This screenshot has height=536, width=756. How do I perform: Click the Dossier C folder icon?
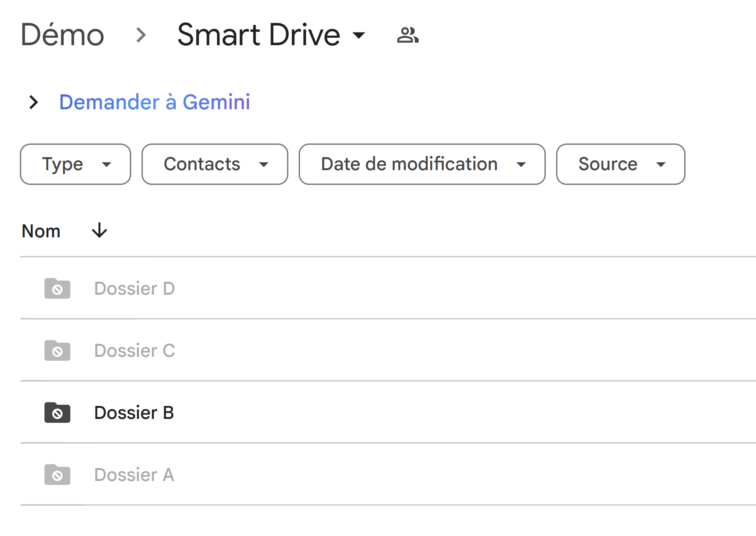pyautogui.click(x=57, y=351)
